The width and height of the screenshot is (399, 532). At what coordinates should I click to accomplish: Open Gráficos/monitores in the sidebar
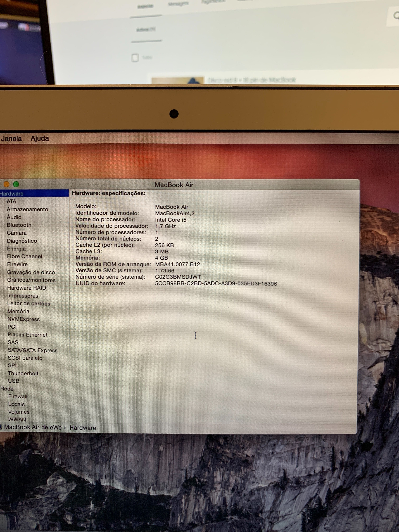point(31,280)
